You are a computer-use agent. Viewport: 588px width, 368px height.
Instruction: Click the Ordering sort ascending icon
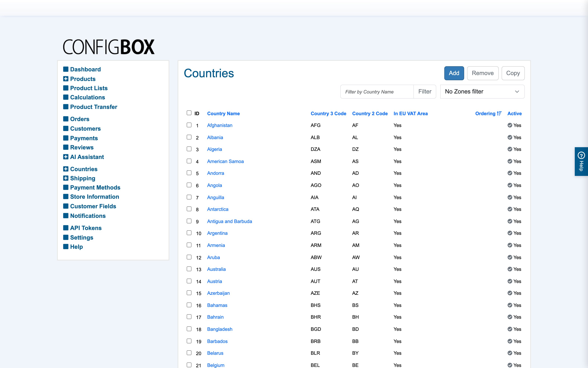(x=499, y=113)
